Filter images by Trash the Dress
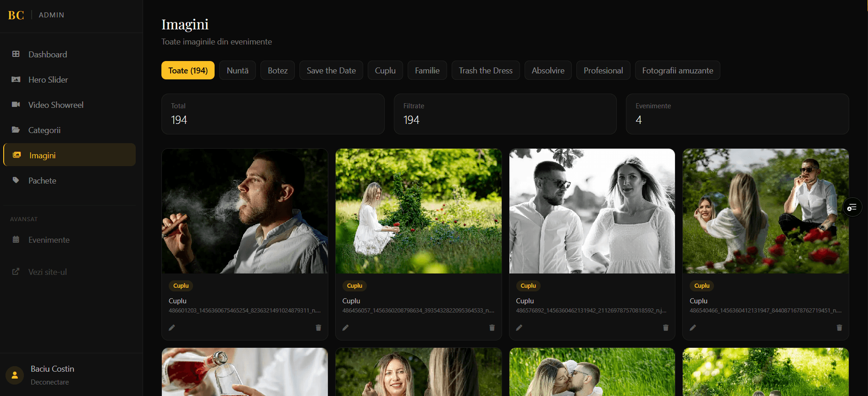This screenshot has height=396, width=868. (486, 70)
